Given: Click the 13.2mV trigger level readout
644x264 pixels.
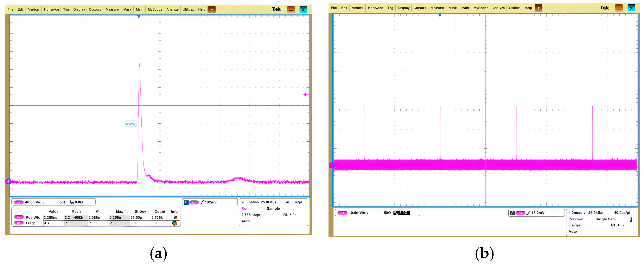Looking at the screenshot, I should tap(538, 213).
